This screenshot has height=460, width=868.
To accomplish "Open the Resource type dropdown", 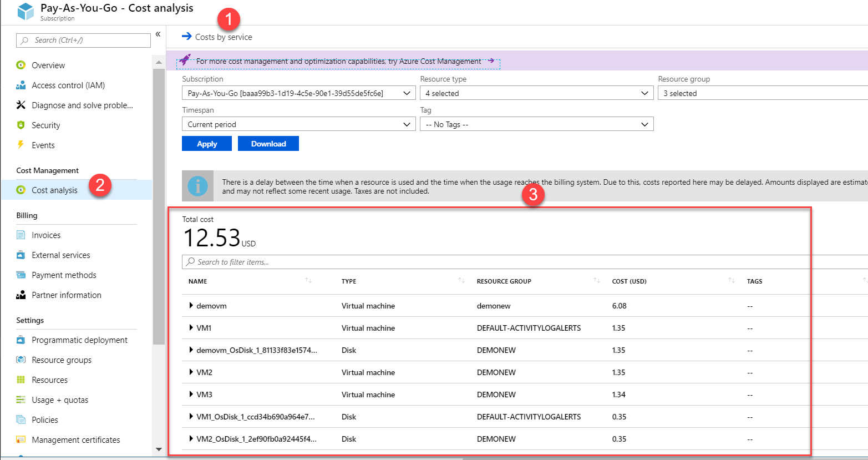I will [536, 93].
